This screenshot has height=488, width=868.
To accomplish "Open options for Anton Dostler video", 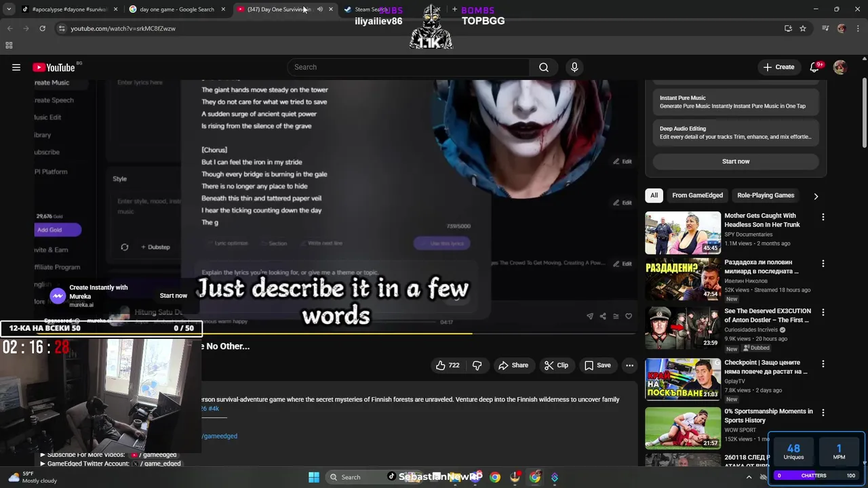I will coord(823,312).
